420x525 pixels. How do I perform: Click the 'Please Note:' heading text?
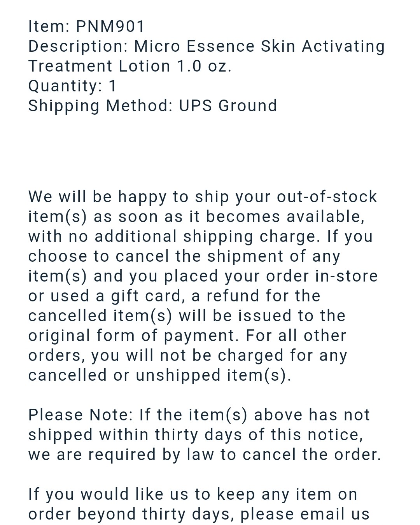coord(81,415)
